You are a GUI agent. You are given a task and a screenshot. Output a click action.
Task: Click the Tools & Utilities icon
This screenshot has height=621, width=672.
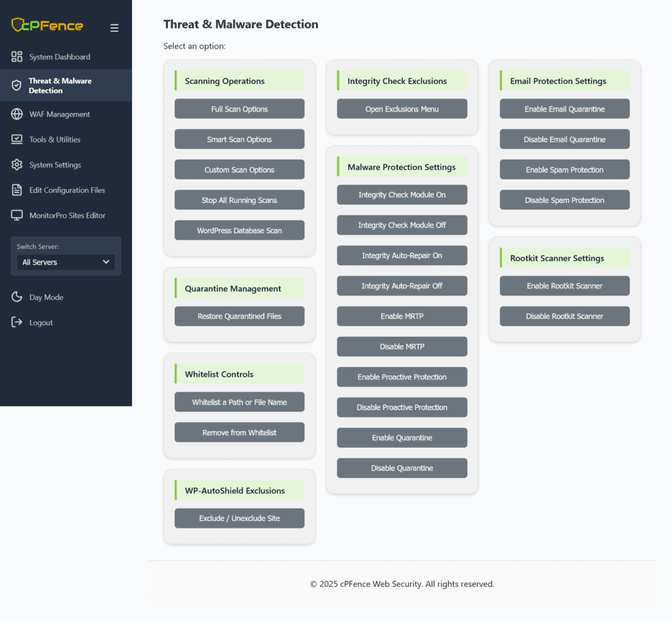[17, 139]
